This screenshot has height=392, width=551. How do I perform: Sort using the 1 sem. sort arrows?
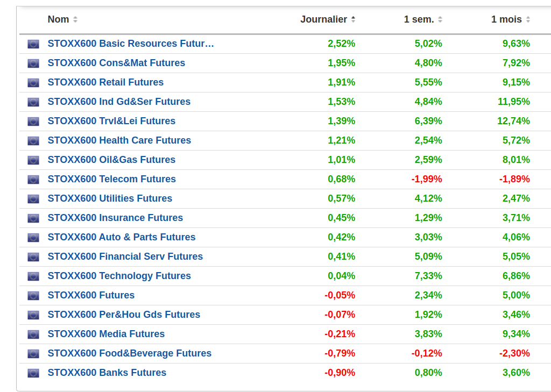(440, 19)
